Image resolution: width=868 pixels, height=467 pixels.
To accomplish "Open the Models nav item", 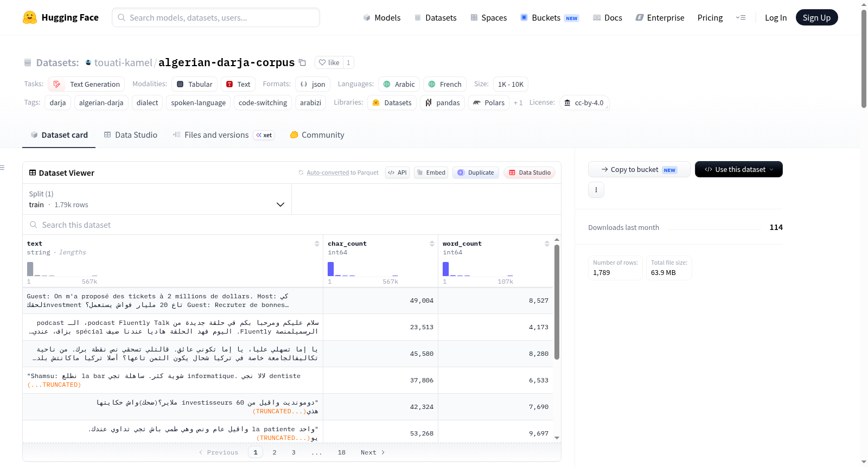I will pos(382,17).
